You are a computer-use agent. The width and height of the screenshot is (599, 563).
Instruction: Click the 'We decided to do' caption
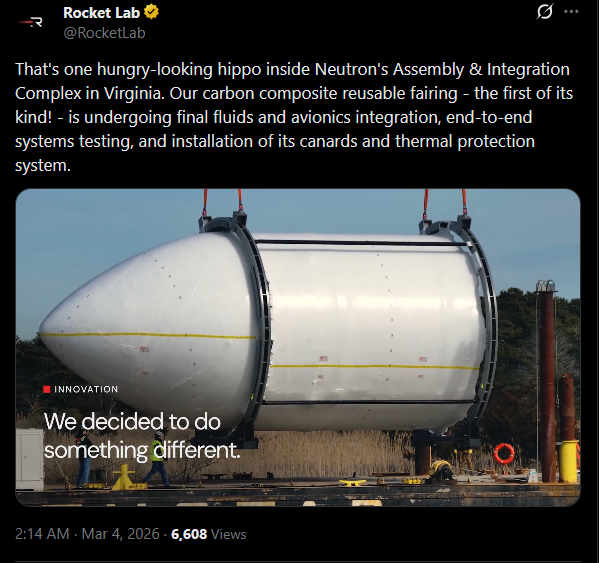[132, 422]
